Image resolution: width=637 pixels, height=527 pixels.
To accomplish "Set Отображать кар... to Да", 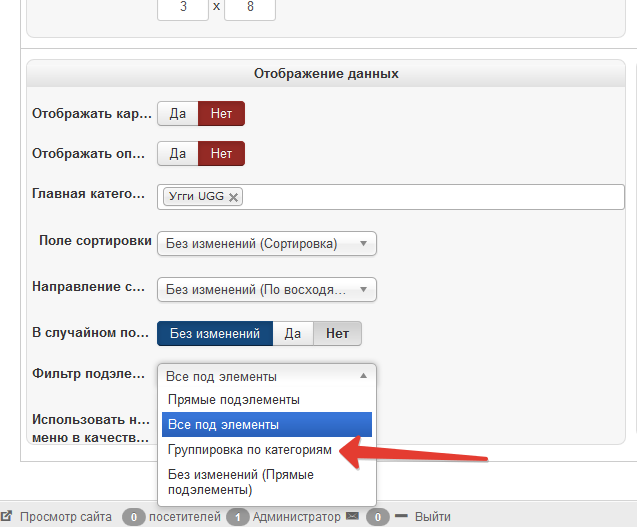I will pos(178,113).
